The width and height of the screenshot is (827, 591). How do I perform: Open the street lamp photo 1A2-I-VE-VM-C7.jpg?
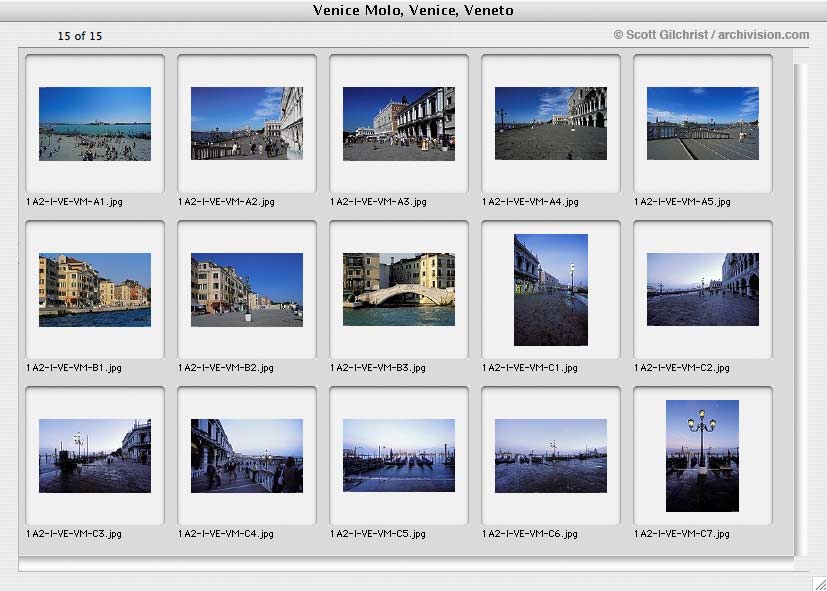point(703,456)
